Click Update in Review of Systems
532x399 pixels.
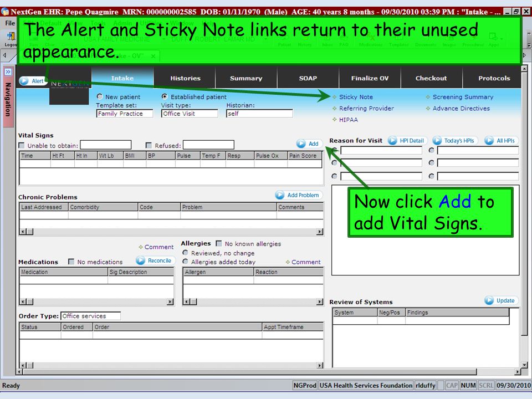(x=500, y=300)
